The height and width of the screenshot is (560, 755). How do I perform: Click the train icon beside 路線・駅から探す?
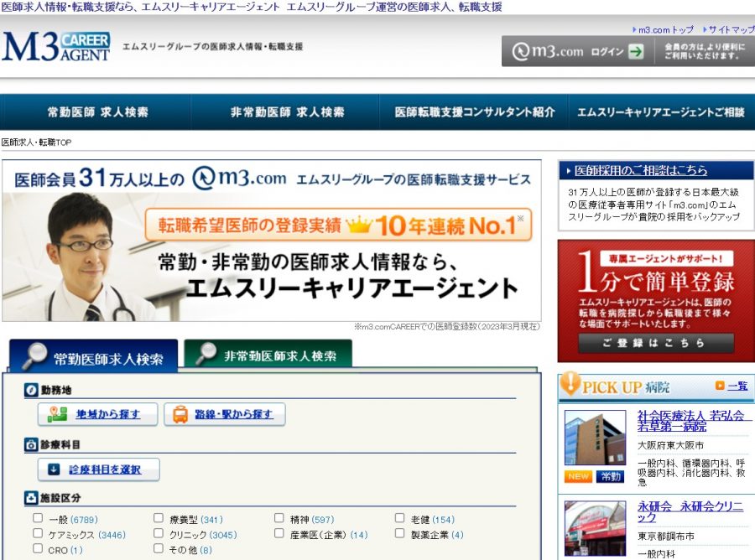click(180, 414)
